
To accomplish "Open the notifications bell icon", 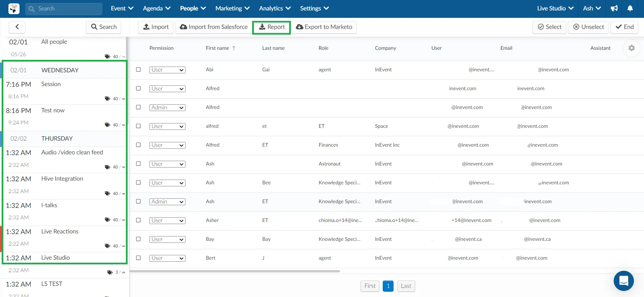I will click(630, 8).
